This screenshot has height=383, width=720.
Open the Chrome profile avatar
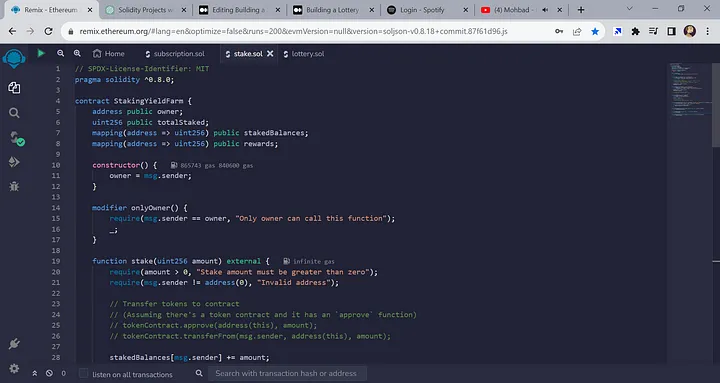coord(690,31)
